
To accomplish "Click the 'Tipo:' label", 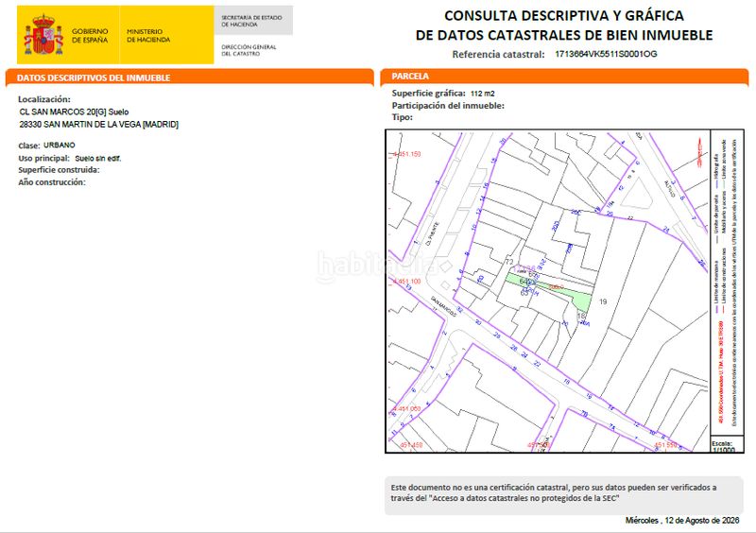I will pos(403,117).
